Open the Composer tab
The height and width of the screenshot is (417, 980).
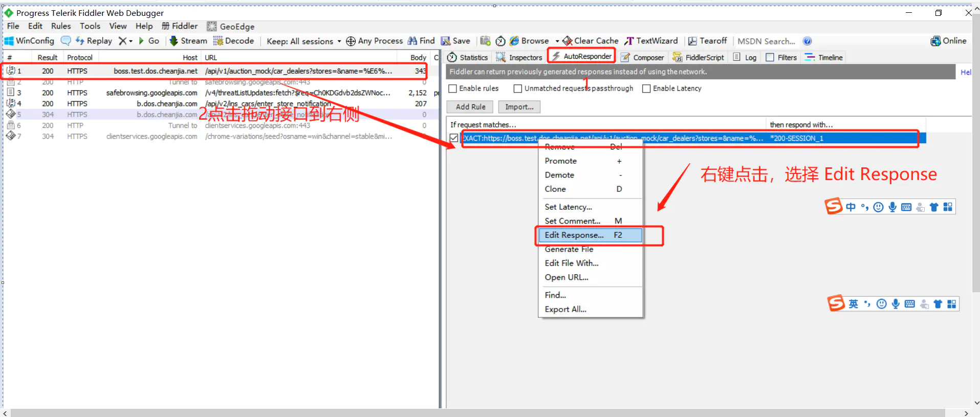(x=642, y=57)
